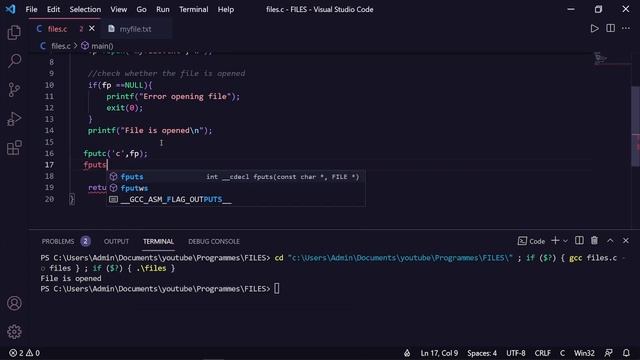Open the Manage gear icon

14,331
